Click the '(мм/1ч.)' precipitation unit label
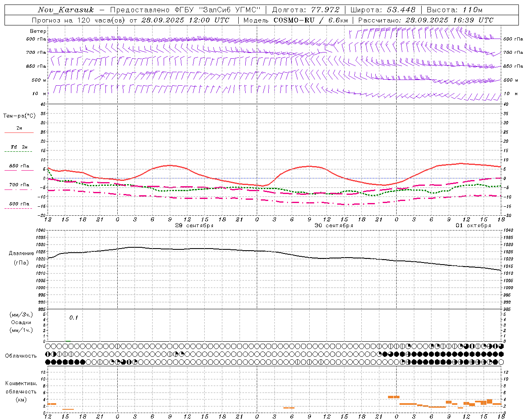This screenshot has width=525, height=420. pyautogui.click(x=21, y=330)
